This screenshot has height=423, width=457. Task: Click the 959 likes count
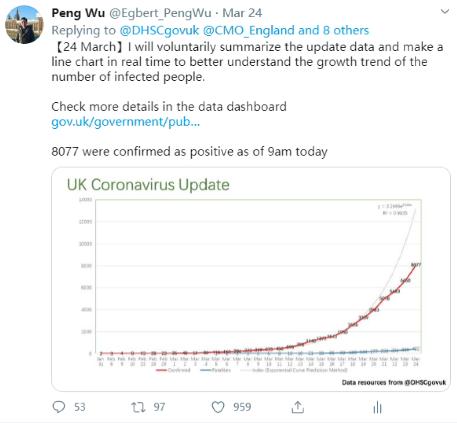coord(242,407)
